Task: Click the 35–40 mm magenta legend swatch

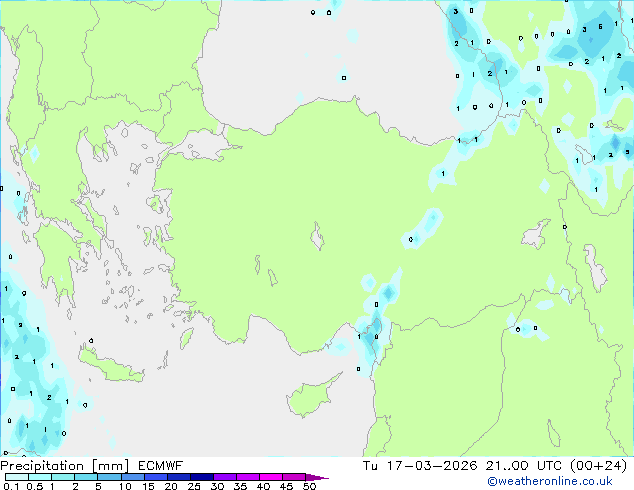Action: [247, 477]
